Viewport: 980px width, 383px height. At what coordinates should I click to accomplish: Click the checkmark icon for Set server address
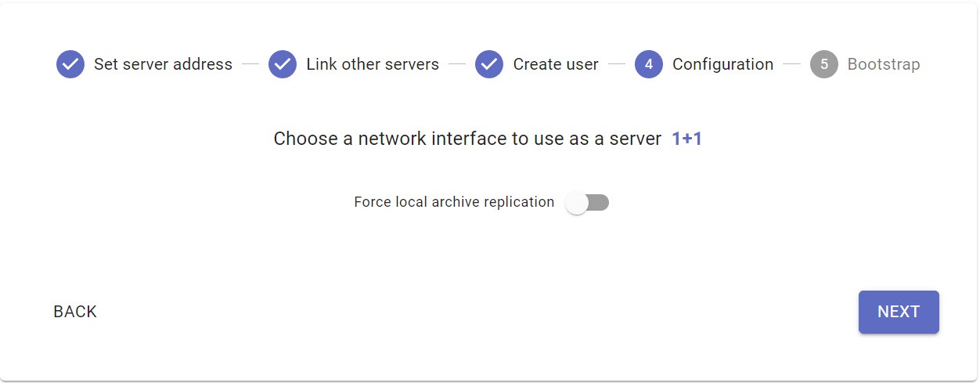(x=70, y=64)
